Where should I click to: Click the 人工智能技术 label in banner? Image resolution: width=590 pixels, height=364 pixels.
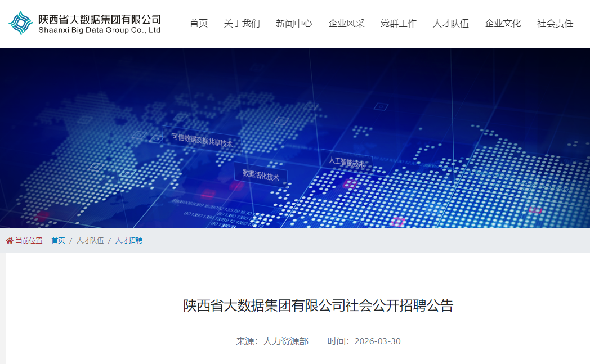[347, 162]
